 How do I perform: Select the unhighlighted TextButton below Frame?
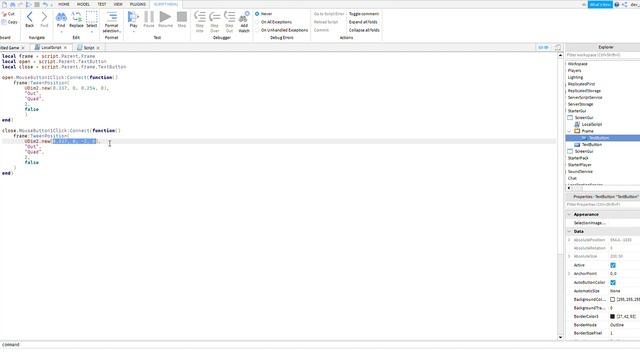[591, 144]
